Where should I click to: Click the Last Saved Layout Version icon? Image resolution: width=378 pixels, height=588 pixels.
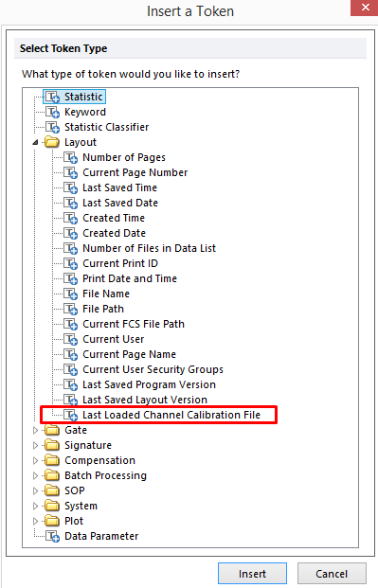pyautogui.click(x=70, y=400)
